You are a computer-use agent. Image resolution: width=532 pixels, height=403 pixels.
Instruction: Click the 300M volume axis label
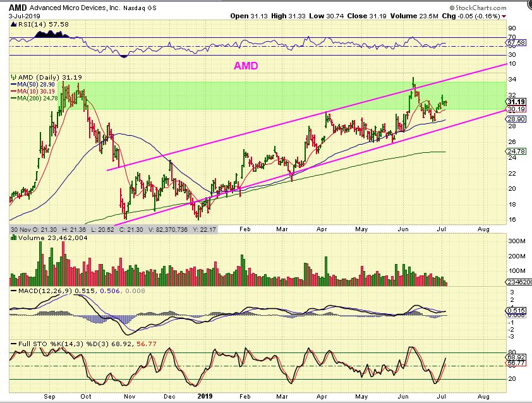pos(516,241)
